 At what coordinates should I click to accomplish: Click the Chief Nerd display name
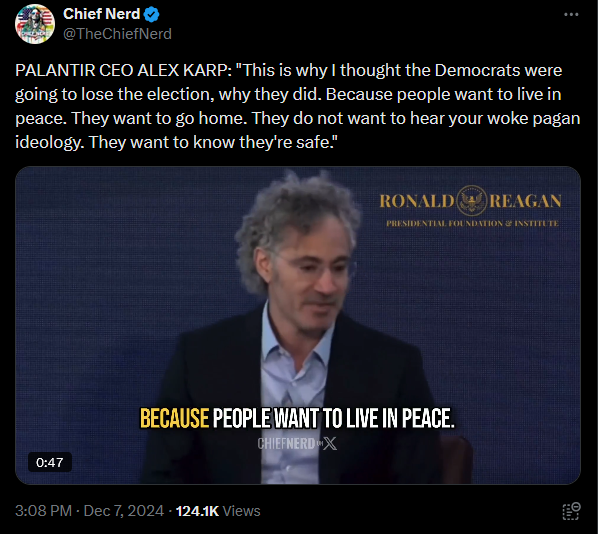pos(101,14)
